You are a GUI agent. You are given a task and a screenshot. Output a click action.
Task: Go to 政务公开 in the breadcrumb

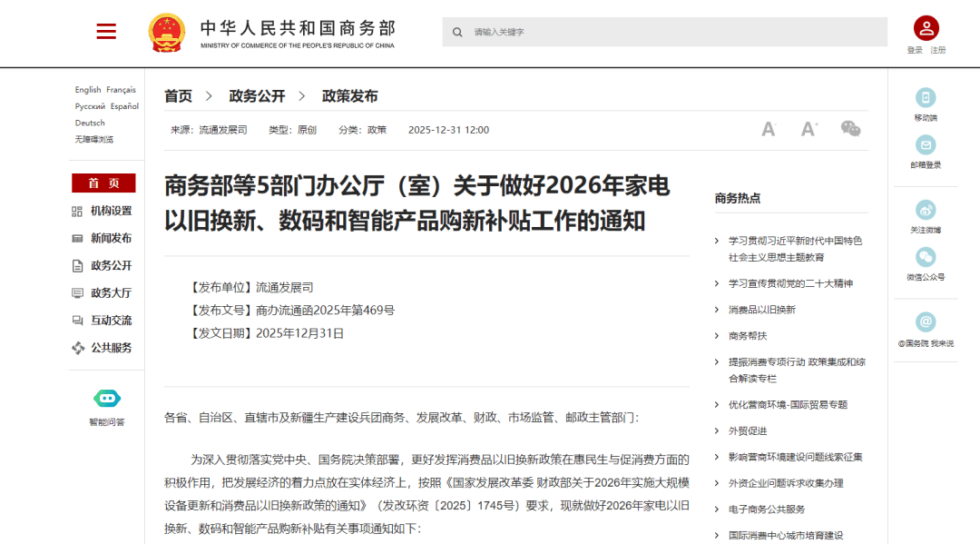tap(257, 96)
